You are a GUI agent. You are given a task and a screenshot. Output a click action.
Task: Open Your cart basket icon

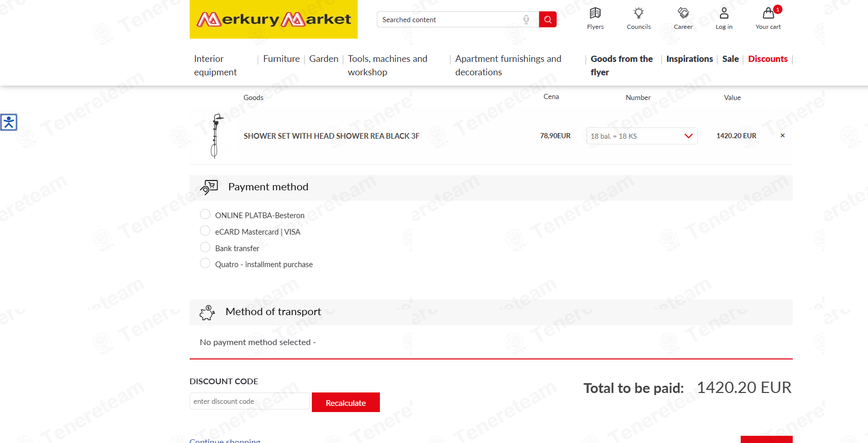(x=769, y=13)
